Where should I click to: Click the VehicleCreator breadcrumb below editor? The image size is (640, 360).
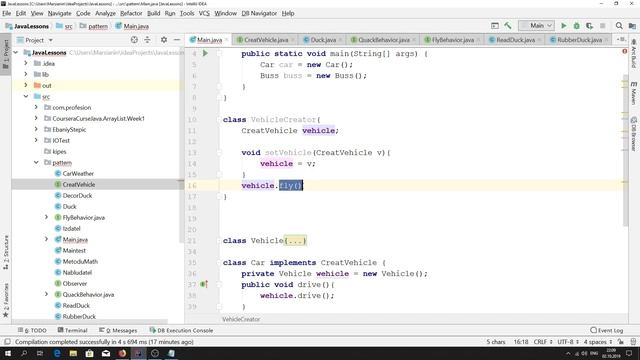pyautogui.click(x=241, y=319)
